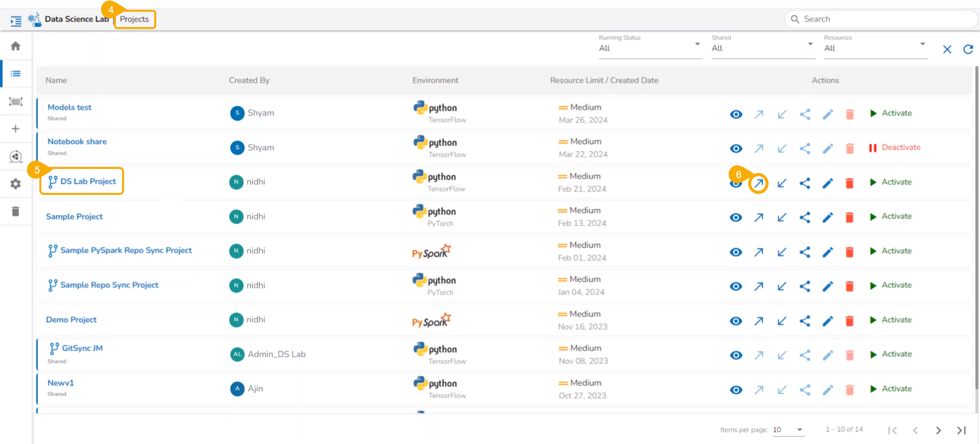The width and height of the screenshot is (980, 444).
Task: Click pull-from-VCS arrow for Sample Project
Action: pyautogui.click(x=781, y=217)
